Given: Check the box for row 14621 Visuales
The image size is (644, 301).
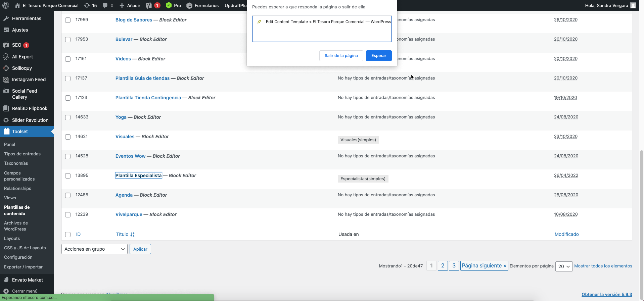Looking at the screenshot, I should (x=68, y=137).
